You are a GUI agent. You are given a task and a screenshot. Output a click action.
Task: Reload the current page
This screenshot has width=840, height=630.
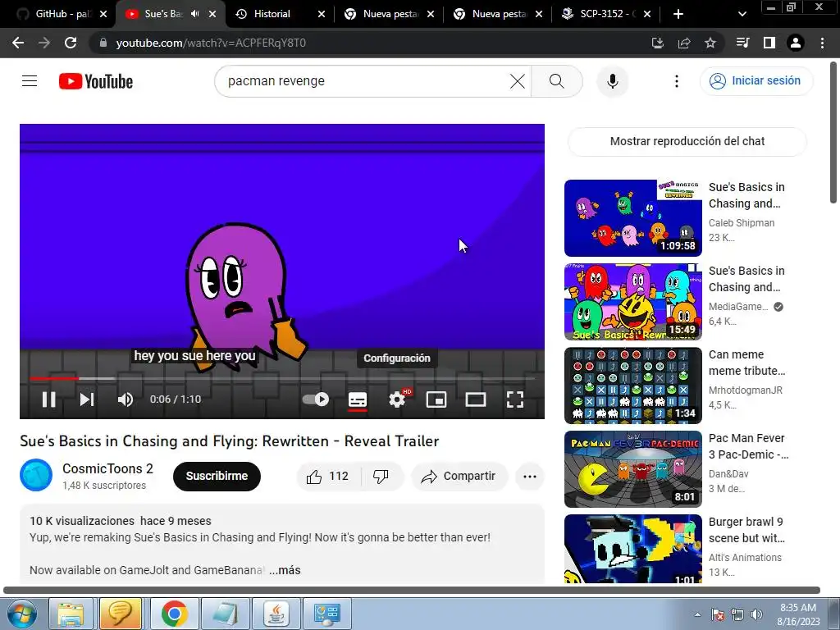coord(71,43)
